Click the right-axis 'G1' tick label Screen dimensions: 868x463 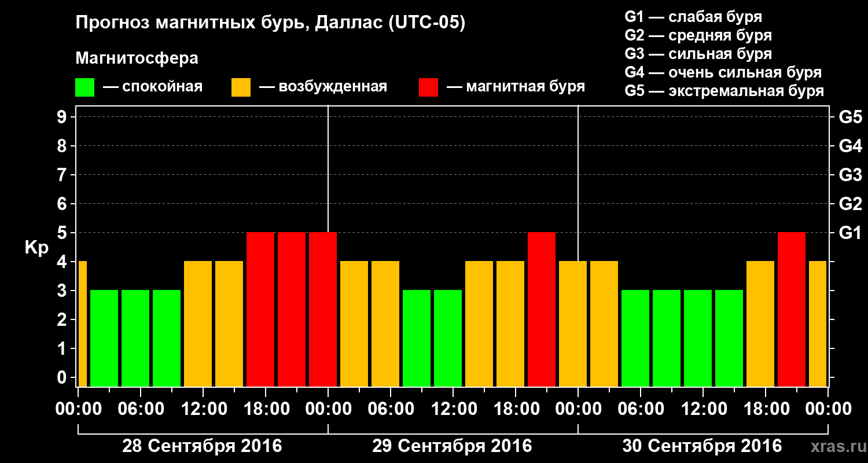[850, 233]
